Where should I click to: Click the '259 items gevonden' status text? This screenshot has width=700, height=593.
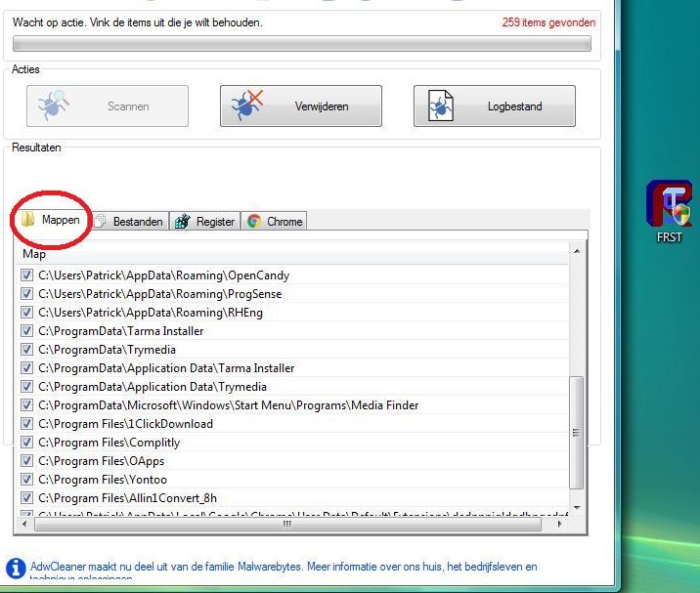[x=548, y=22]
